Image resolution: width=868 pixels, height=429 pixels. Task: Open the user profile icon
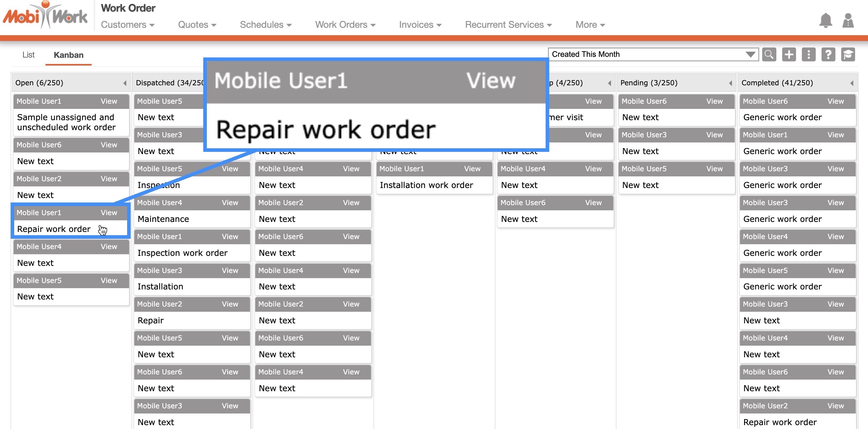point(848,21)
